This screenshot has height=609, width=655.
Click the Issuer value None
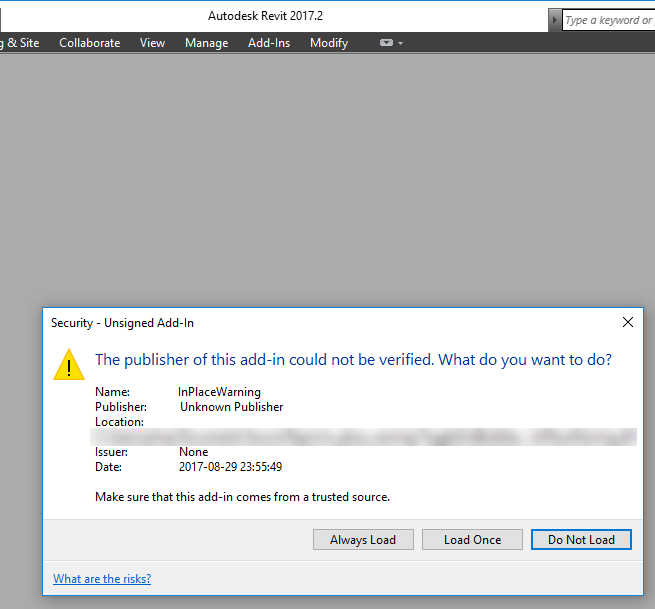[x=193, y=452]
